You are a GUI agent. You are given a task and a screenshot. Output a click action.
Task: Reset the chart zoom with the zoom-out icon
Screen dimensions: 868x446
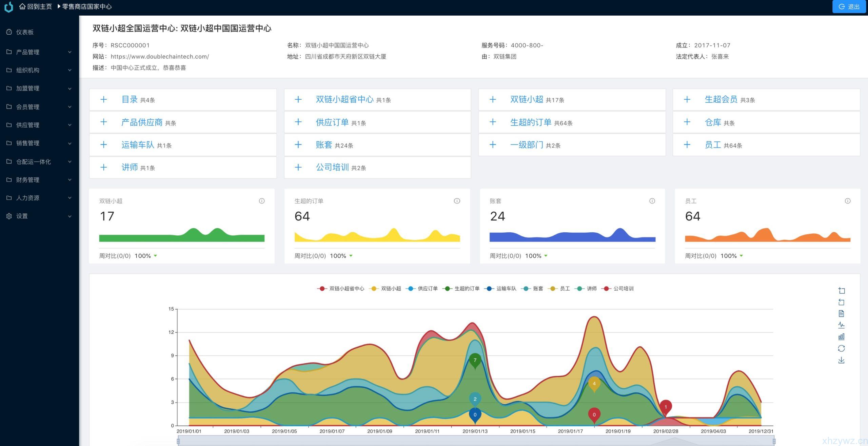tap(842, 302)
